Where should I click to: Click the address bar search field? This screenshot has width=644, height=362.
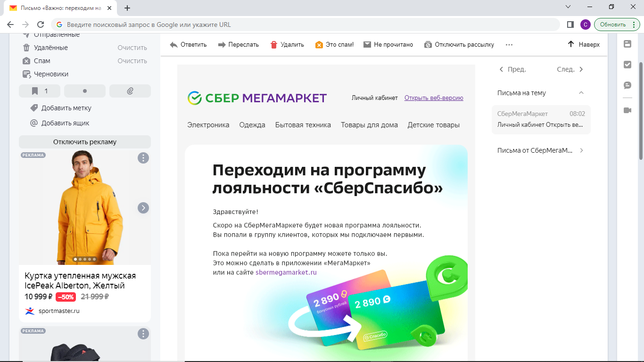click(305, 25)
